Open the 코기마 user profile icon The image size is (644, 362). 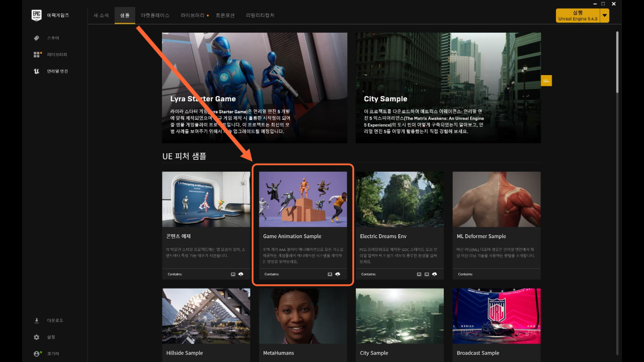[36, 353]
